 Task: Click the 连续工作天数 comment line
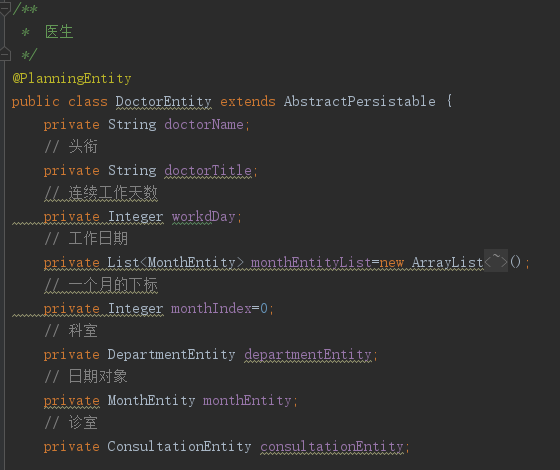101,193
